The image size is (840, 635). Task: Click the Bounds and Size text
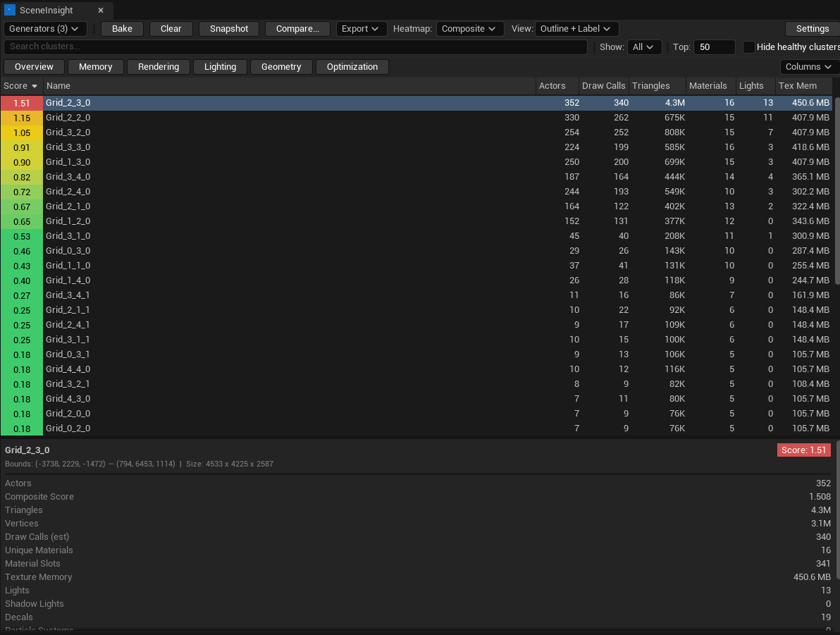140,464
